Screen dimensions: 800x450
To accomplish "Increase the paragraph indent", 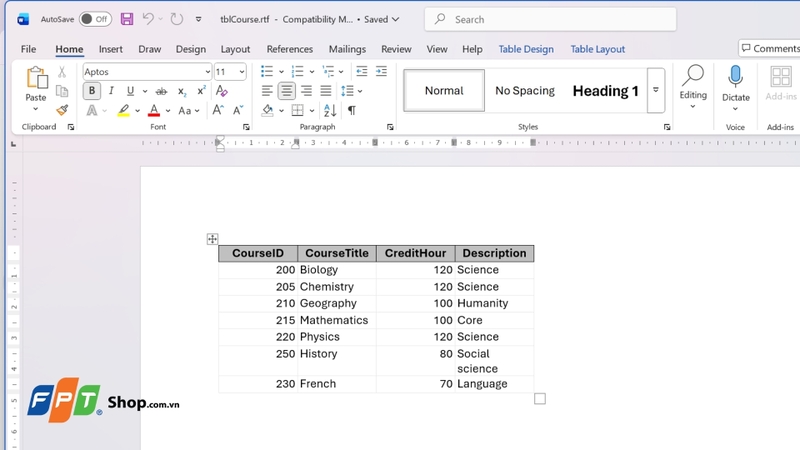I will [382, 72].
